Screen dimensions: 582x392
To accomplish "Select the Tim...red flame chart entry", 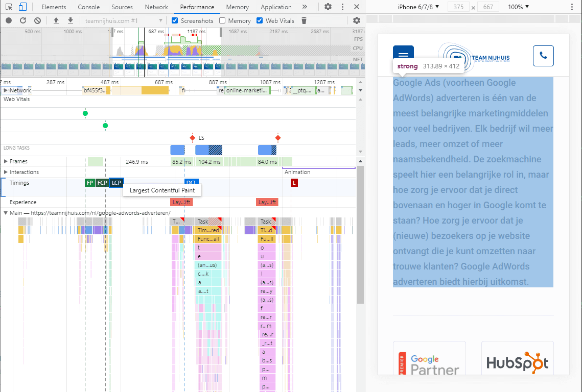I will [208, 230].
